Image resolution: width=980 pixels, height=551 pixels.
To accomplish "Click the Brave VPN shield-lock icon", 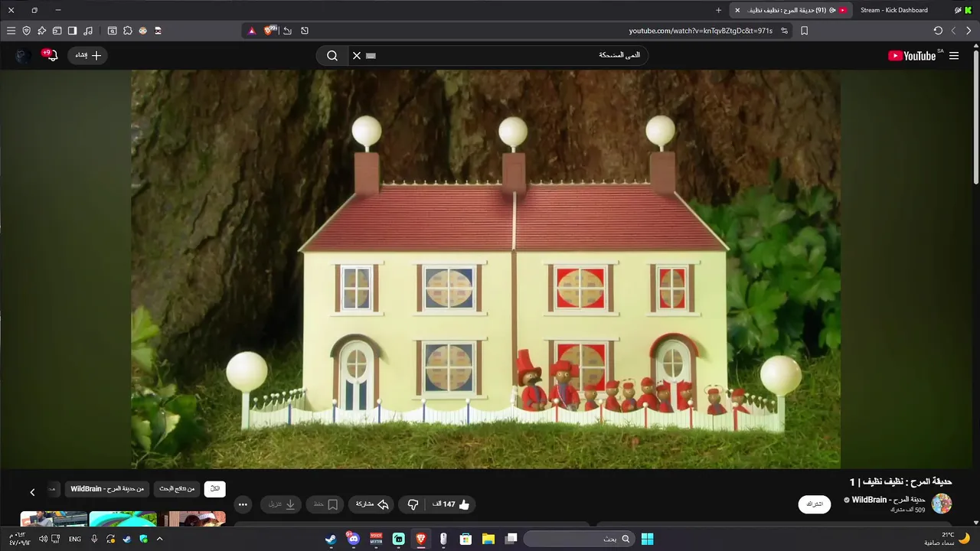I will (x=26, y=31).
